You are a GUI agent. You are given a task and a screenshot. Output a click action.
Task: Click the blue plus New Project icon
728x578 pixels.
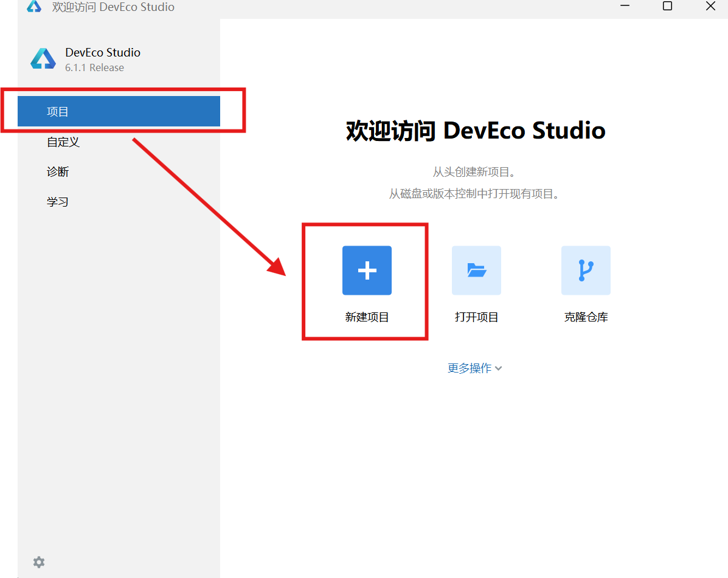pos(367,270)
